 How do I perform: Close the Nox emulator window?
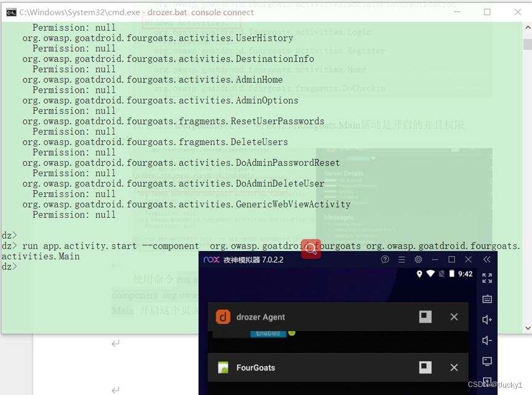469,260
